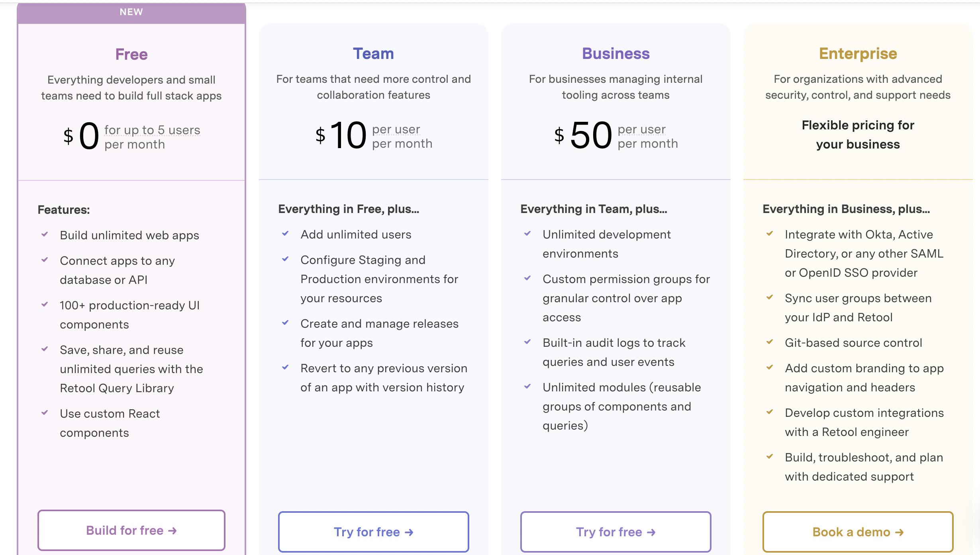Click checkmark next to 'Git-based source control'
Screen dimensions: 980x555
(770, 342)
